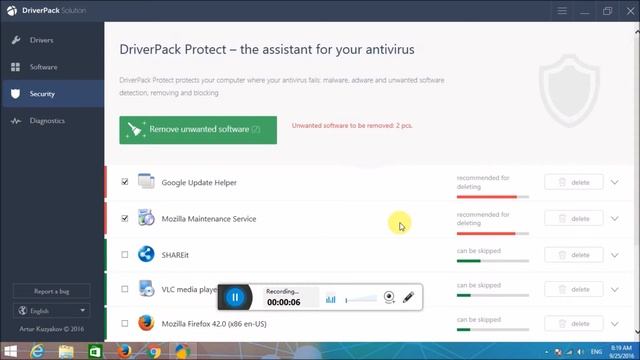Select the Security section
Screen dimensions: 640x360
[x=52, y=94]
